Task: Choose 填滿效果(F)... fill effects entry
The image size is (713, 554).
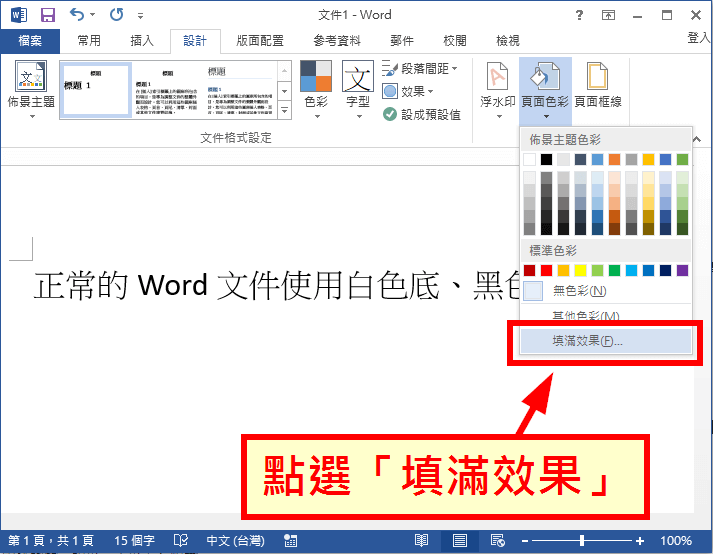Action: pyautogui.click(x=606, y=341)
